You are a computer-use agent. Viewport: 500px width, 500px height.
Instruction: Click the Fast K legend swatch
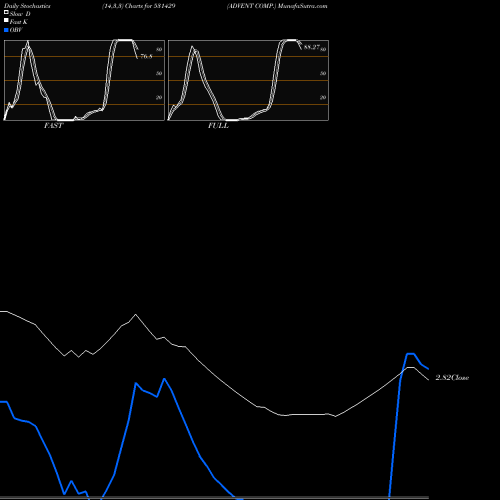pyautogui.click(x=6, y=20)
